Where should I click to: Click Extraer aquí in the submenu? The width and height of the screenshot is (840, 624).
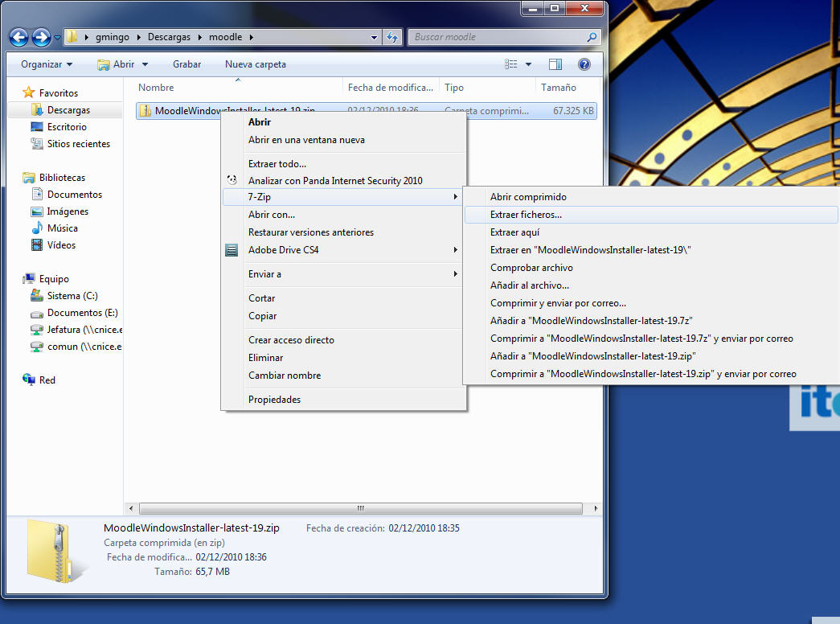coord(514,232)
